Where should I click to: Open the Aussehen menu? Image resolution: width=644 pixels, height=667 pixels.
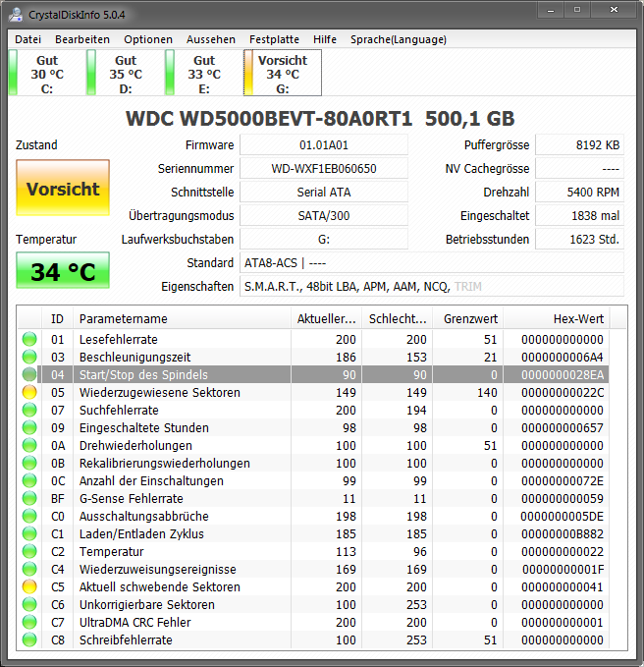click(x=211, y=39)
